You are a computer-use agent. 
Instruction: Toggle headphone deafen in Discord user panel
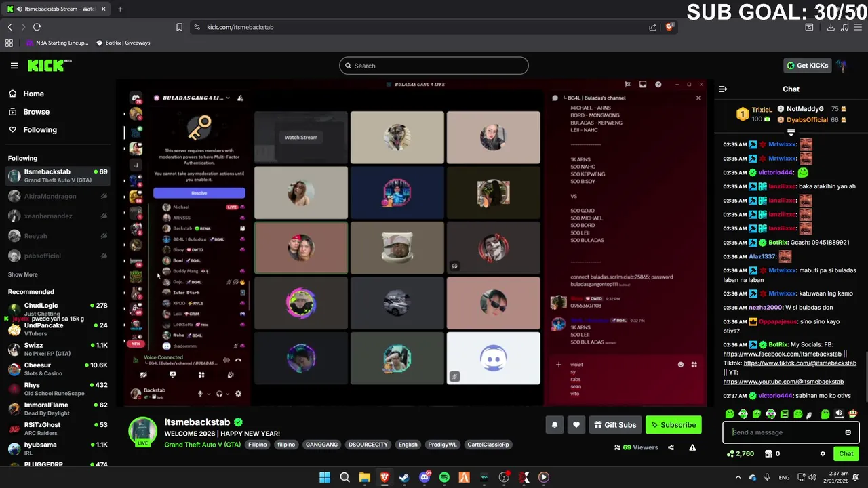pos(219,394)
